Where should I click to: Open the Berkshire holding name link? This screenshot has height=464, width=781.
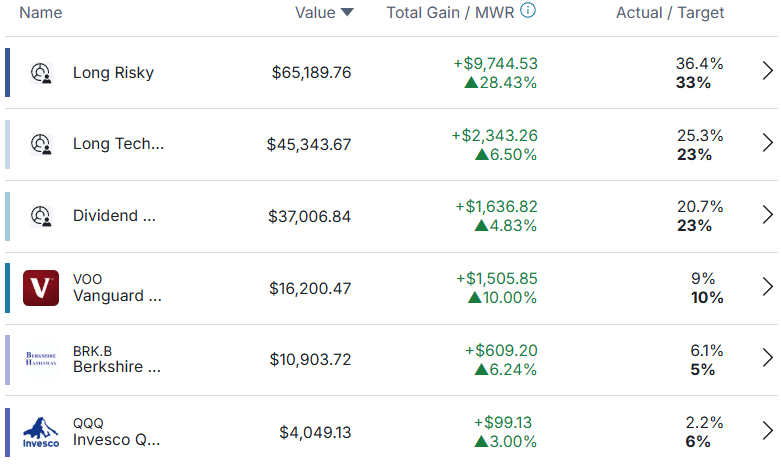point(117,367)
